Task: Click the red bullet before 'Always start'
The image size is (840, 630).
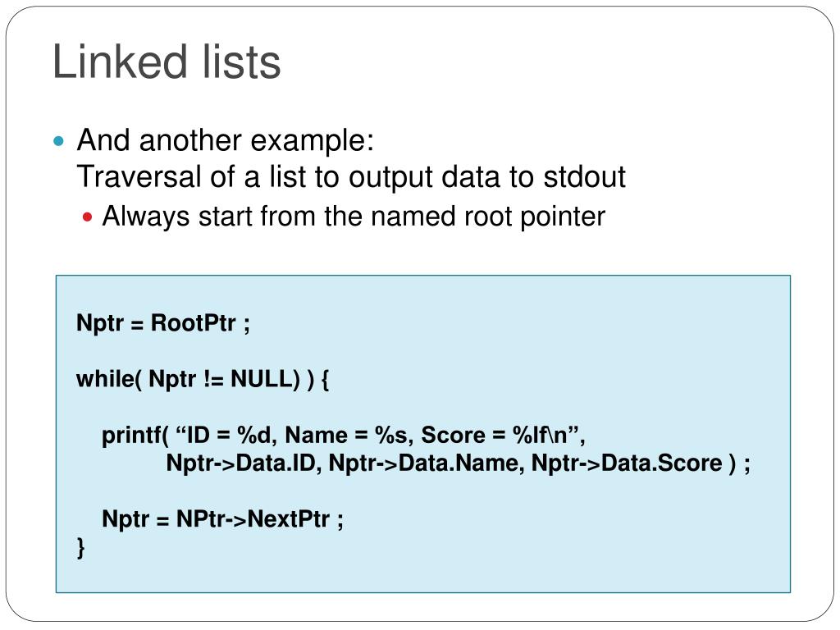Action: (x=87, y=217)
